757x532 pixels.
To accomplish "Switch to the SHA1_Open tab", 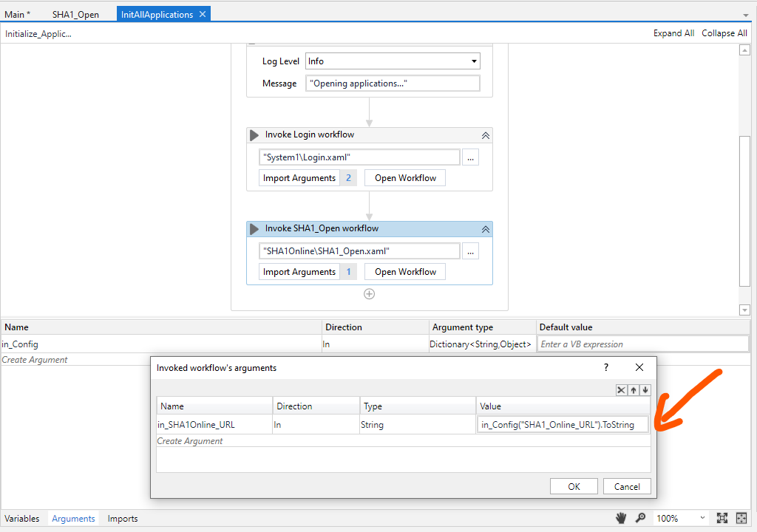I will coord(75,13).
